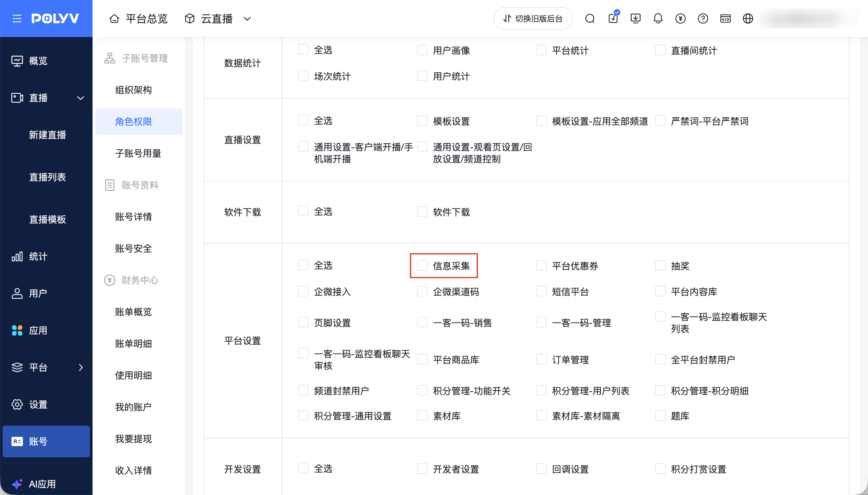Open 账单明细 submenu item

[x=139, y=344]
